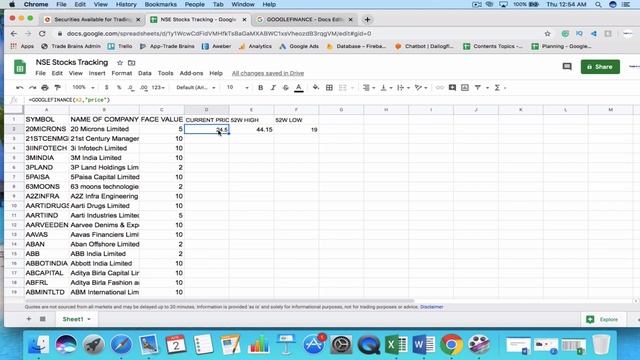
Task: Open the Trello bookmark
Action: point(120,47)
